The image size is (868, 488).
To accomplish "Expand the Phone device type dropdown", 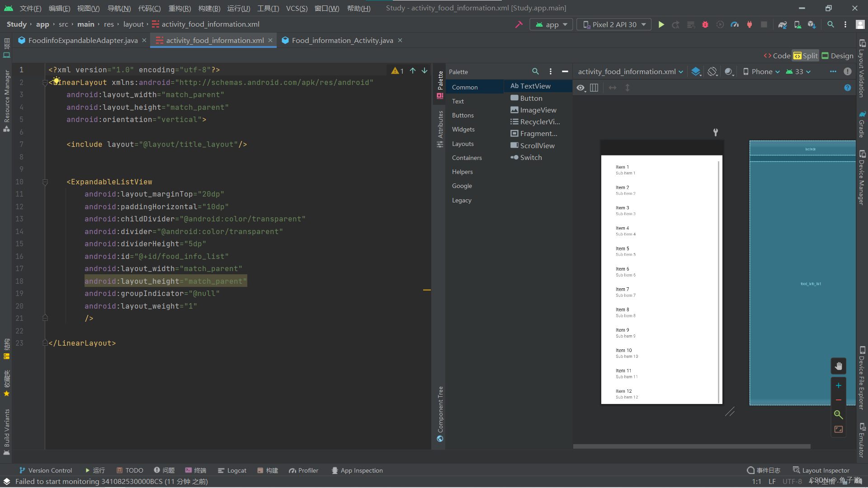I will 762,71.
